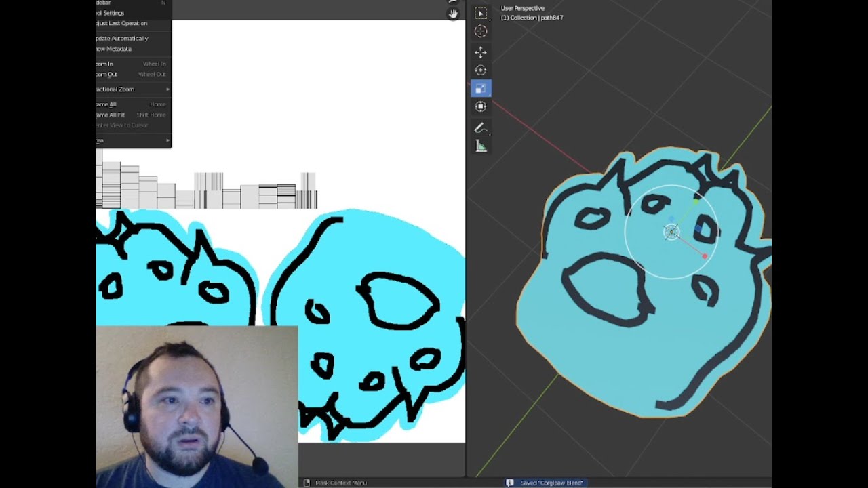Click the "Mask Context Menu" status text
This screenshot has width=868, height=488.
pyautogui.click(x=341, y=483)
